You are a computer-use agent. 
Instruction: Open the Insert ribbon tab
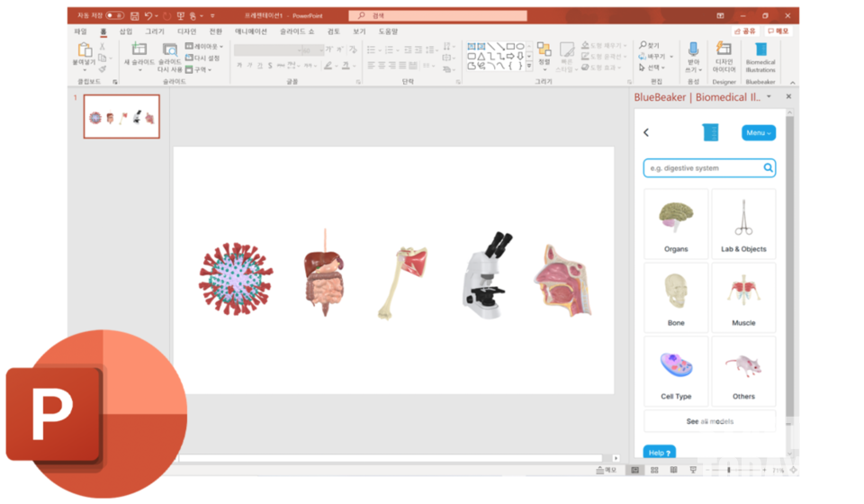coord(125,31)
